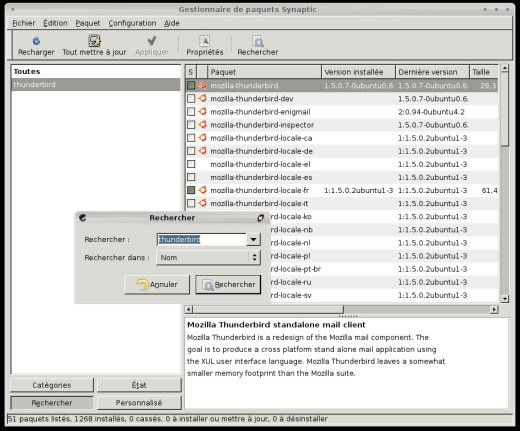Click the vertical scrollbar down arrow

coord(505,299)
